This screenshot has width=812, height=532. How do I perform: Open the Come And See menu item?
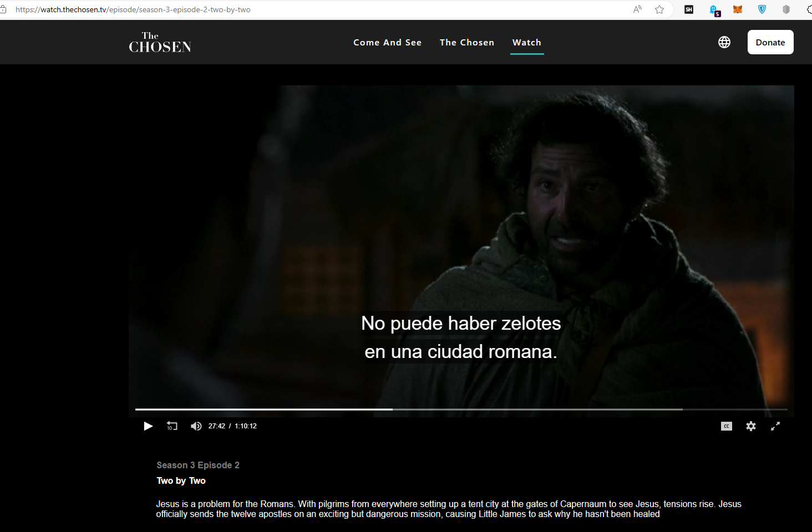click(x=388, y=43)
